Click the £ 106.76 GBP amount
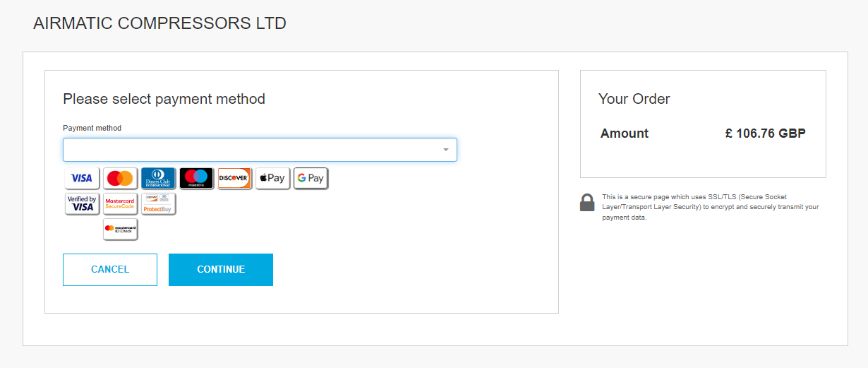 (766, 133)
